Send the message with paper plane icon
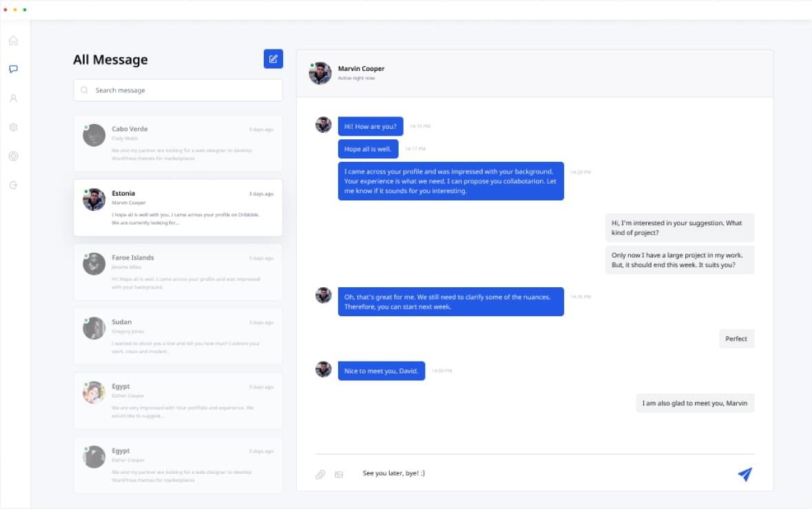Screen dimensions: 812x509 pyautogui.click(x=745, y=474)
